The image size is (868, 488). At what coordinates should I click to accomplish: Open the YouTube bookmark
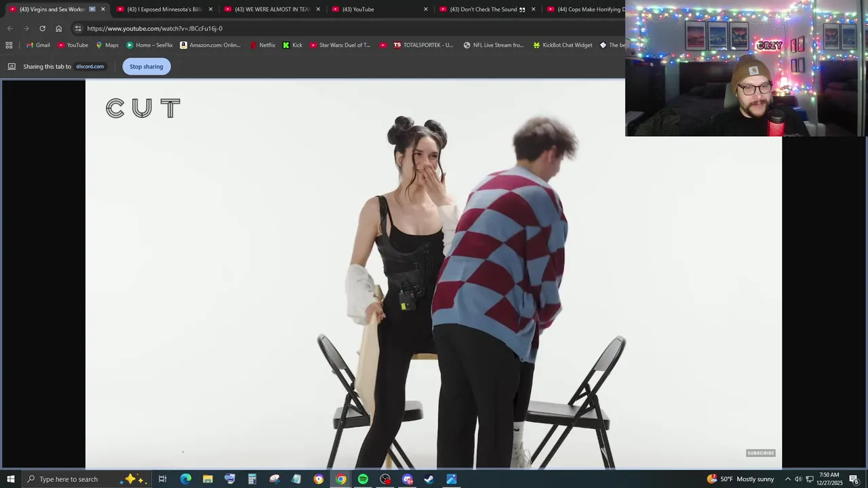pos(73,45)
